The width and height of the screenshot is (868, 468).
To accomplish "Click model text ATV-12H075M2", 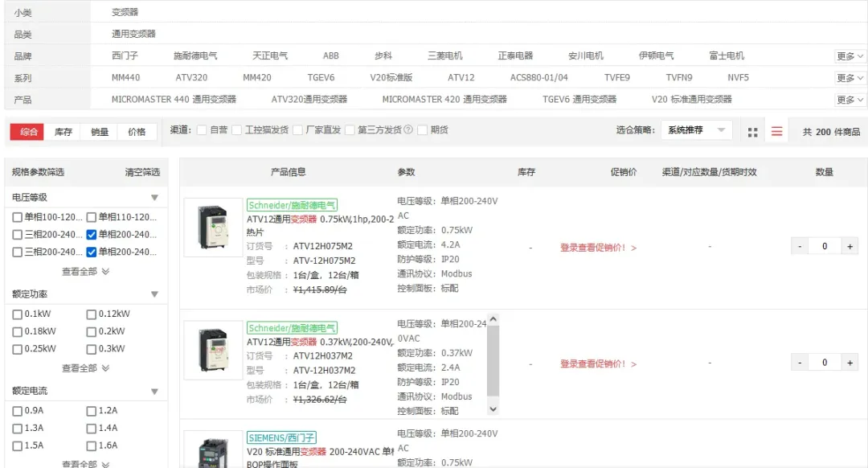I will 325,261.
